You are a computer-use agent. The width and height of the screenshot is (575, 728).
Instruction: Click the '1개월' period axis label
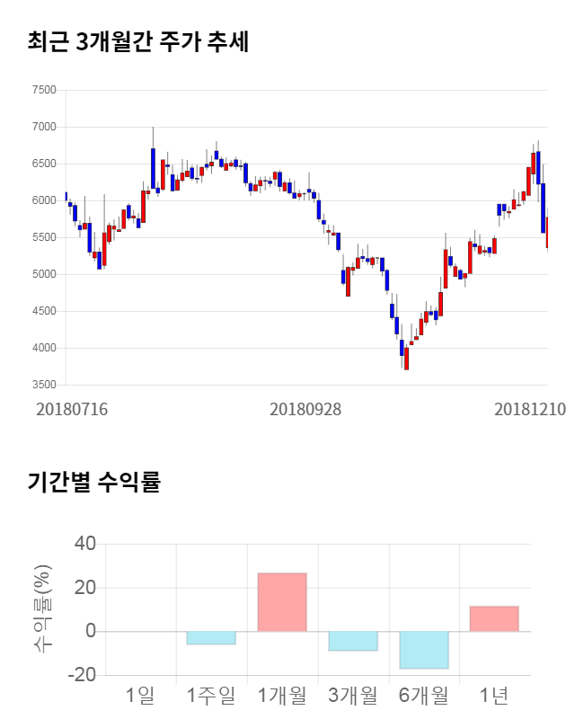(282, 695)
